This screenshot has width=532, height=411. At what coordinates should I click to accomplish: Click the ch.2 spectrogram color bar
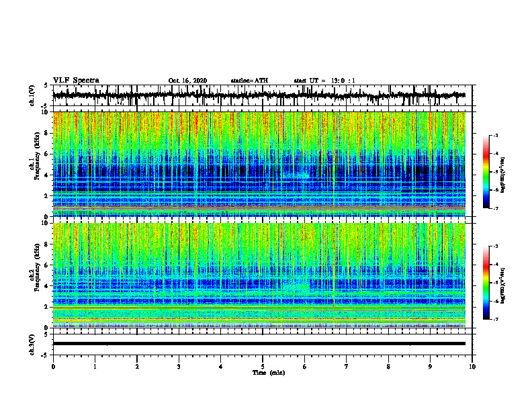486,283
